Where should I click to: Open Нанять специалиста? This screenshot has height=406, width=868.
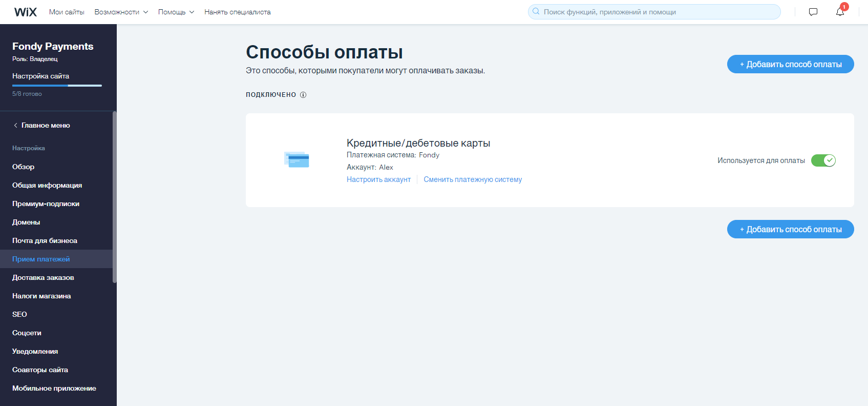click(x=238, y=12)
